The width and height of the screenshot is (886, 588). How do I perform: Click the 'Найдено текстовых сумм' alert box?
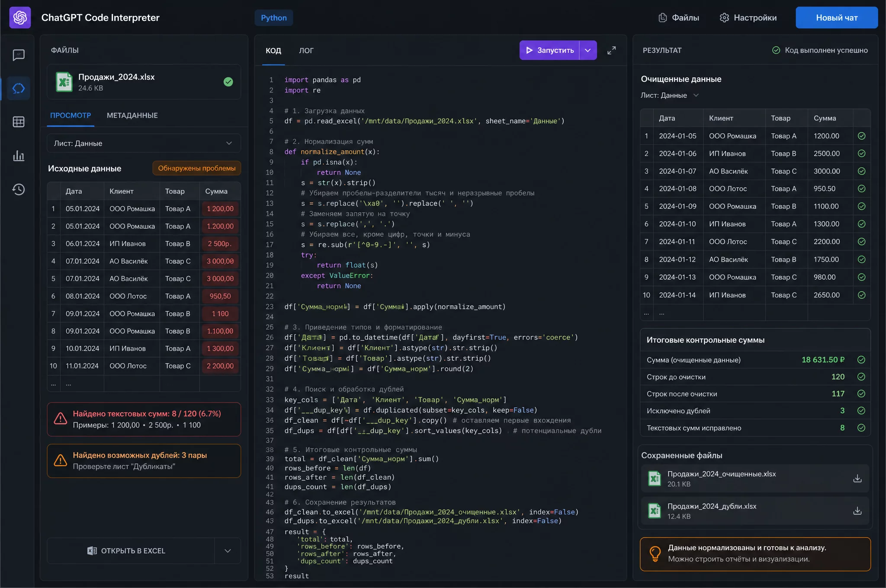[x=144, y=419]
